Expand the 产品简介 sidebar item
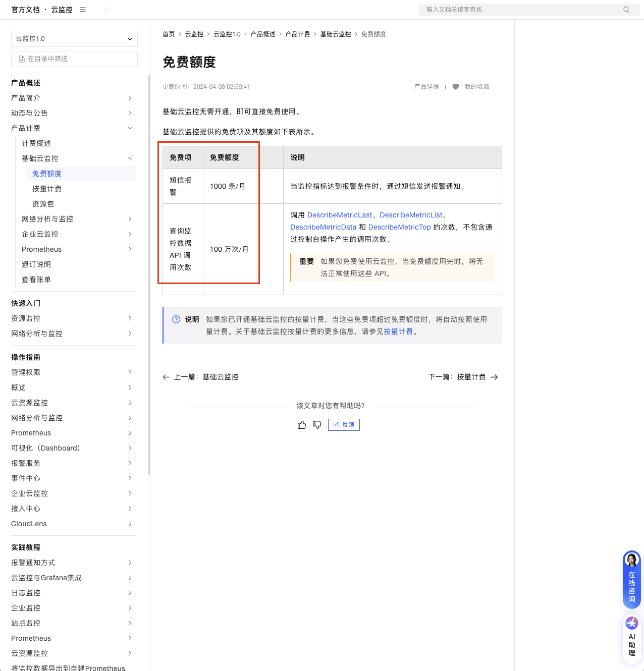This screenshot has width=644, height=671. pyautogui.click(x=130, y=98)
